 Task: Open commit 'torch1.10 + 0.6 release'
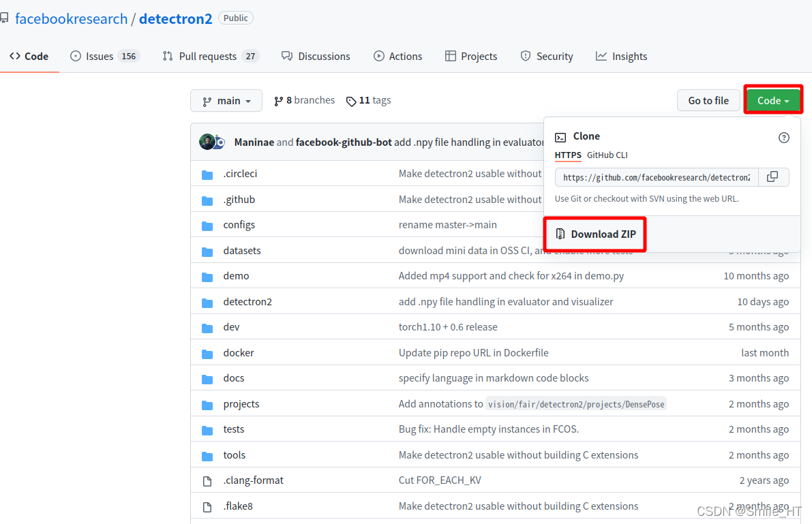pos(448,327)
